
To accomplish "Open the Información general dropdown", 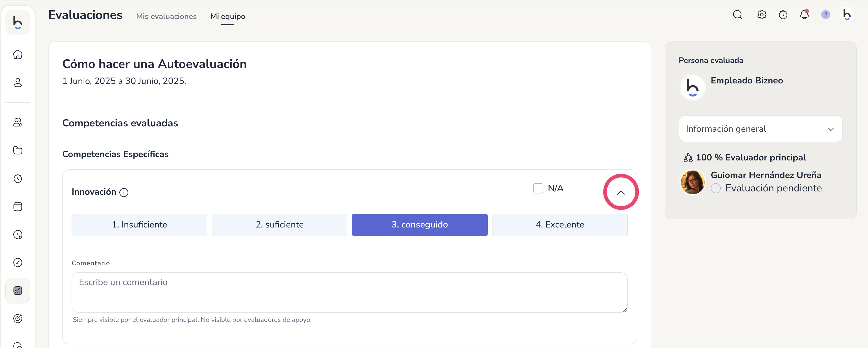I will pyautogui.click(x=760, y=129).
